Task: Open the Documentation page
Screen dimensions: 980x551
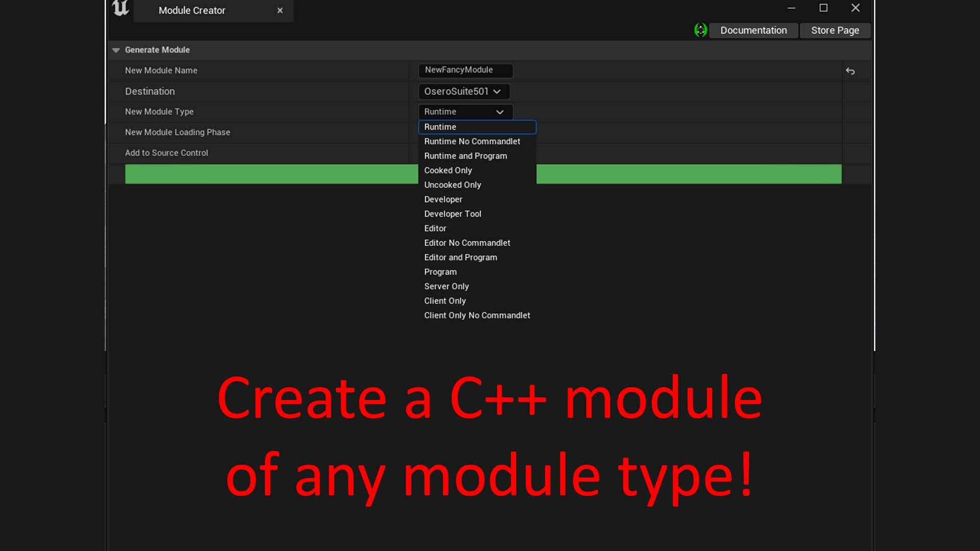Action: 753,30
